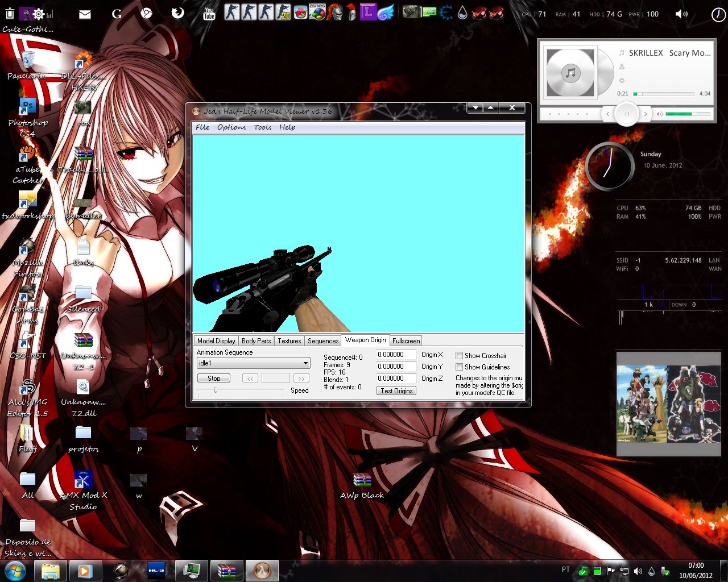Click the mail envelope icon in top bar
Image resolution: width=728 pixels, height=582 pixels.
(x=85, y=14)
